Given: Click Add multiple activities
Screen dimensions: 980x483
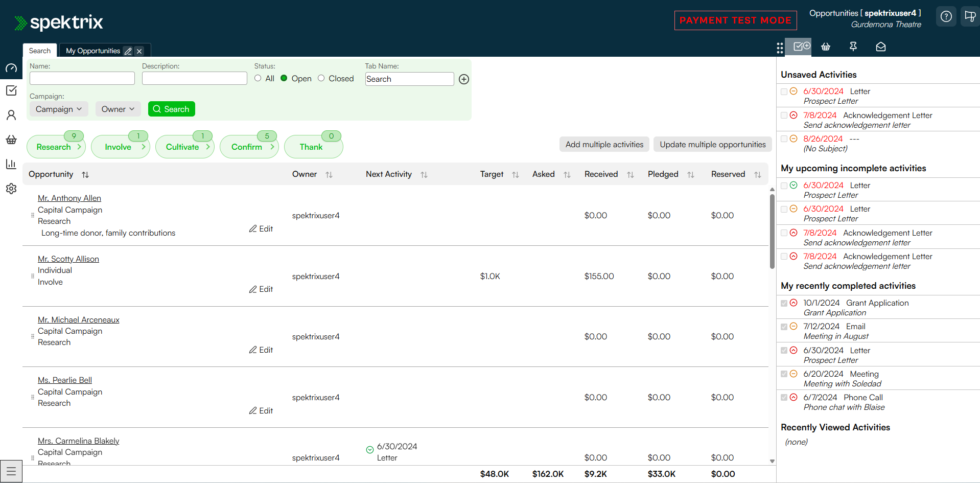Looking at the screenshot, I should pyautogui.click(x=604, y=145).
